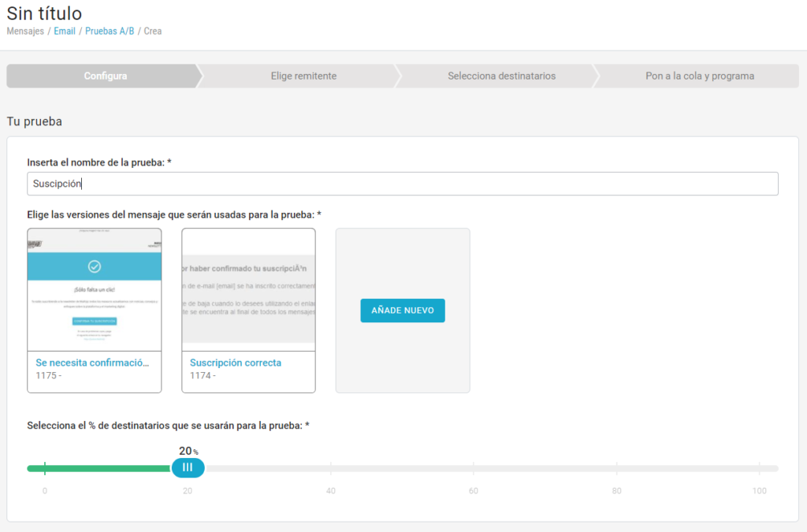Set recipient slider to 40 mark
The image size is (807, 532).
pos(331,468)
